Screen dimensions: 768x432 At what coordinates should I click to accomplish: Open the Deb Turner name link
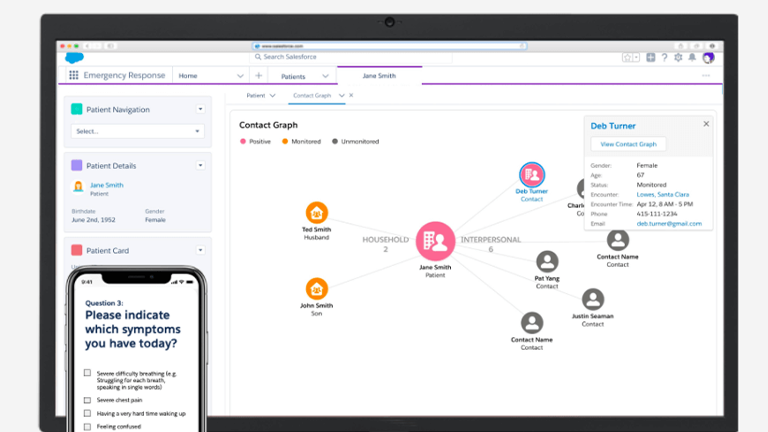613,126
